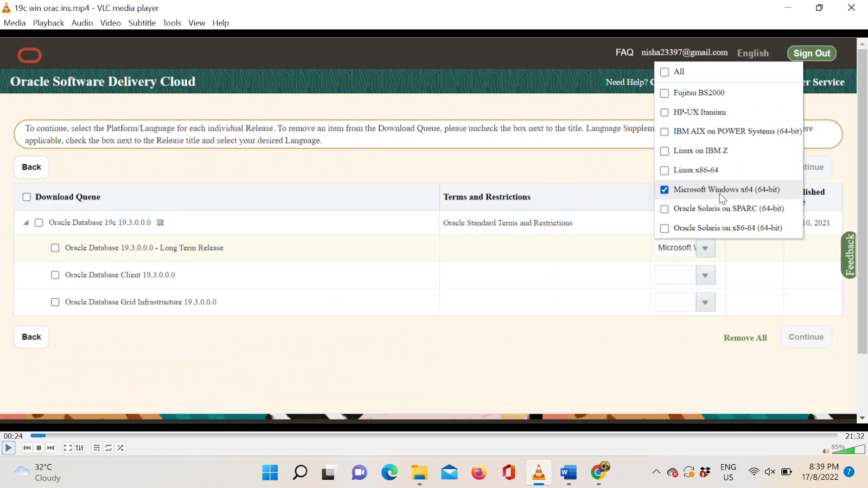Viewport: 868px width, 488px height.
Task: Tick the Oracle Database 19c 19.3.0.0.0 checkbox
Action: tap(39, 223)
